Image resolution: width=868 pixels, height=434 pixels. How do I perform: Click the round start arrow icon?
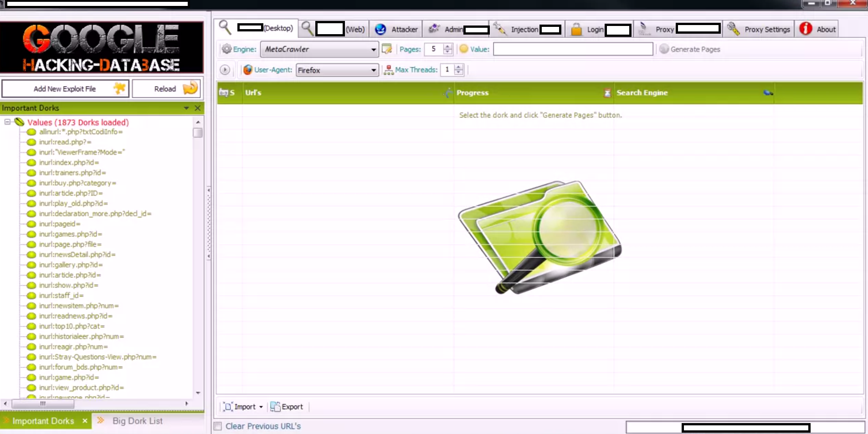pyautogui.click(x=225, y=70)
